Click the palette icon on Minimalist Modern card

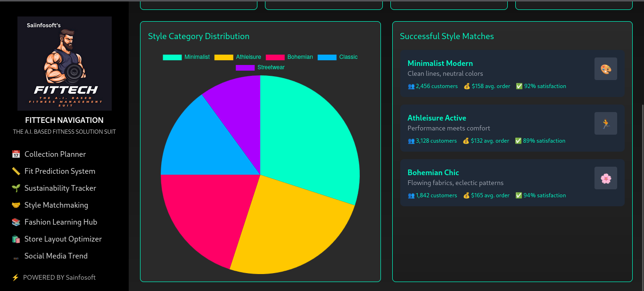point(605,69)
